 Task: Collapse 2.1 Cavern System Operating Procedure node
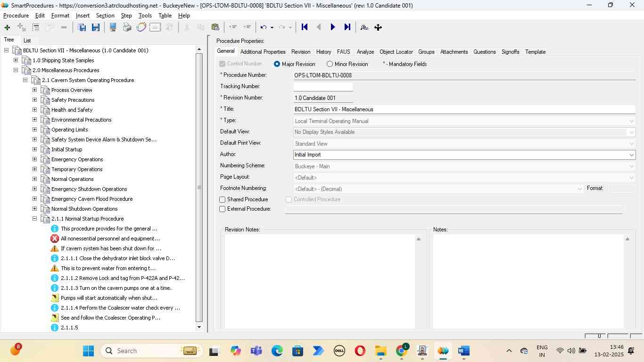point(25,80)
